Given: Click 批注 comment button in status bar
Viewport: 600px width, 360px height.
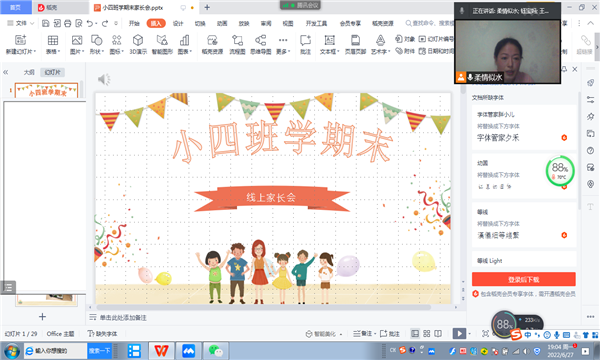Looking at the screenshot, I should point(390,334).
